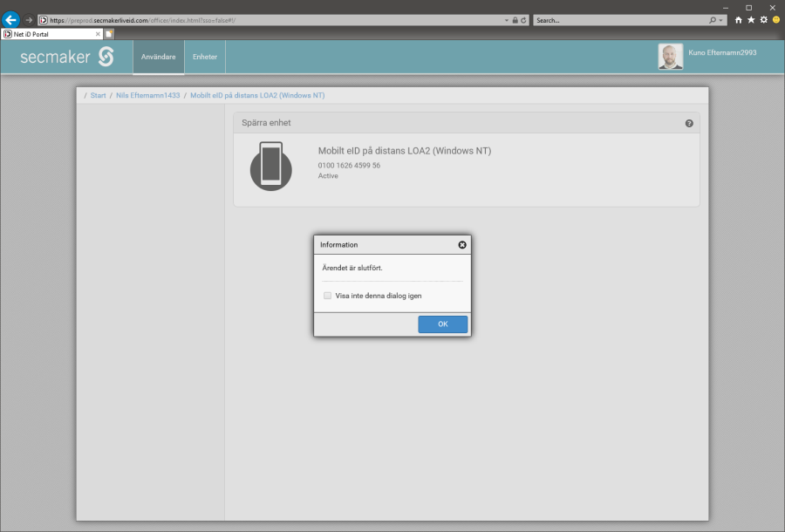Switch to the Enheter tab

point(205,58)
